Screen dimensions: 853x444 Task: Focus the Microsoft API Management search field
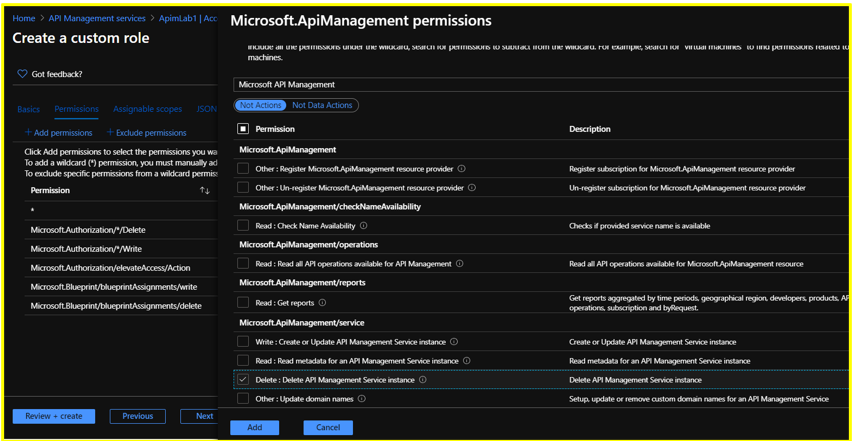[x=541, y=84]
